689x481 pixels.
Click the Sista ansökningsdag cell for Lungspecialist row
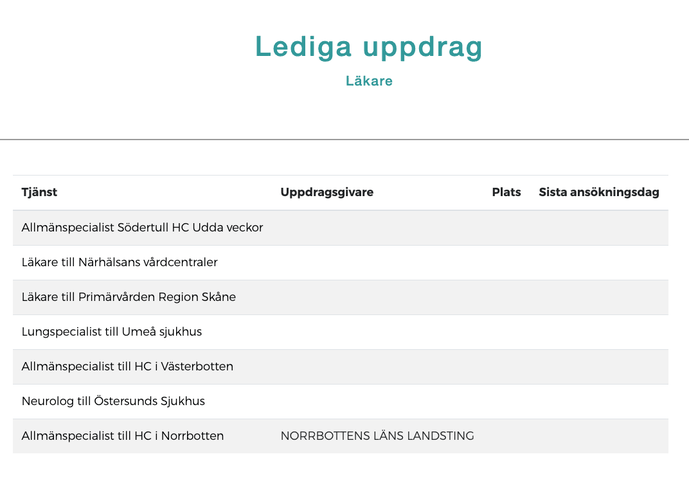(598, 331)
